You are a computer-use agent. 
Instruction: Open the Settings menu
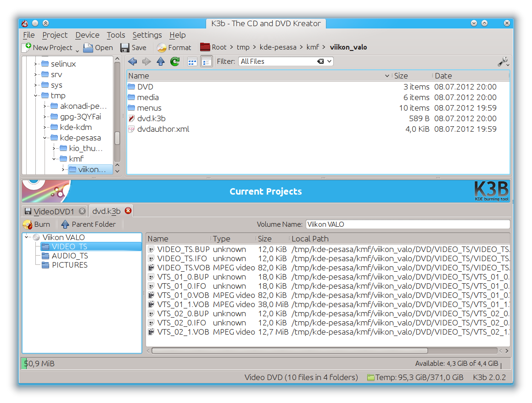click(x=147, y=35)
